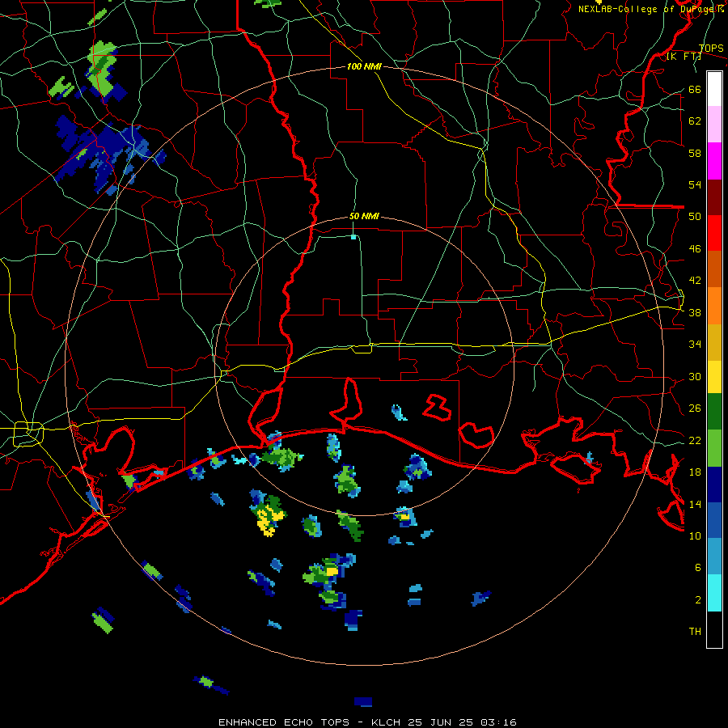Click the '25 JUN 25 03:16' timestamp
Screen dimensions: 728x728
click(462, 722)
